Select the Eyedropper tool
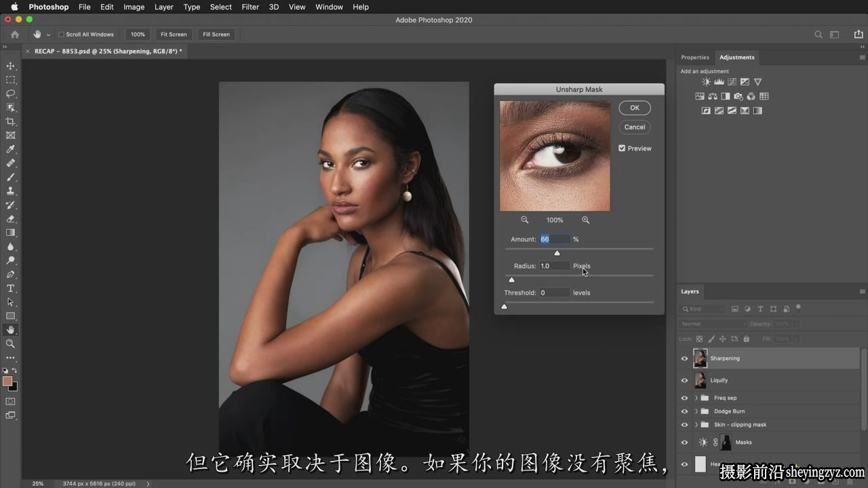 tap(10, 149)
